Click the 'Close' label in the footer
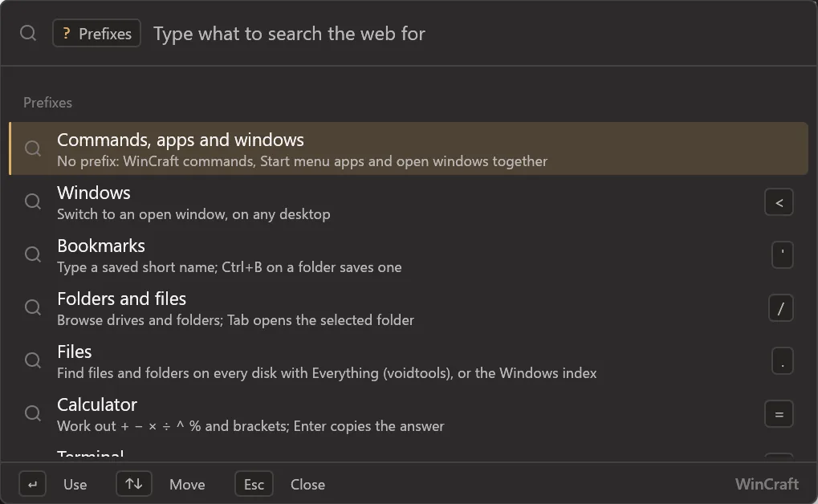 307,485
